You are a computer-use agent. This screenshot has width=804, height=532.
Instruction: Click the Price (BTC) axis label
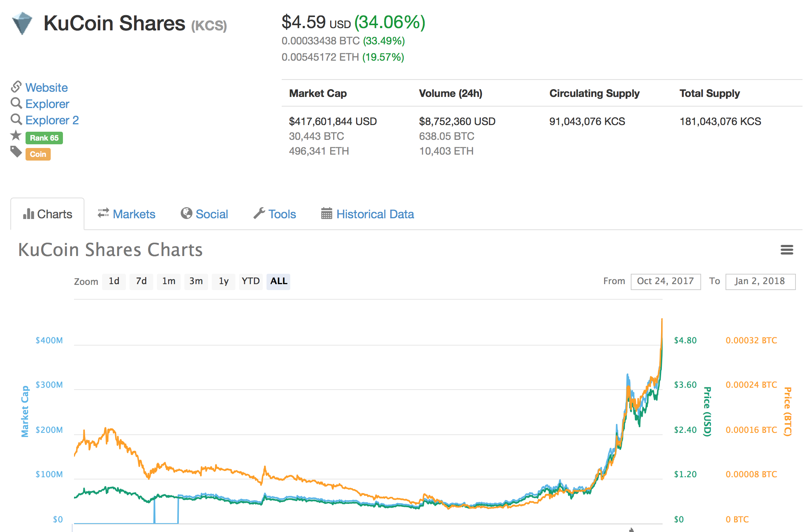[x=788, y=411]
